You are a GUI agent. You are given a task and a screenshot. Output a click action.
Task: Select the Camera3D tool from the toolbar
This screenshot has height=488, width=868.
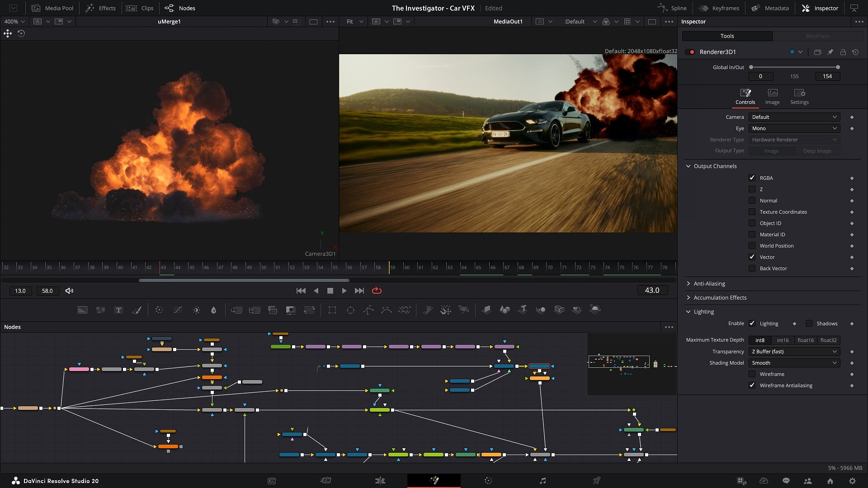559,310
